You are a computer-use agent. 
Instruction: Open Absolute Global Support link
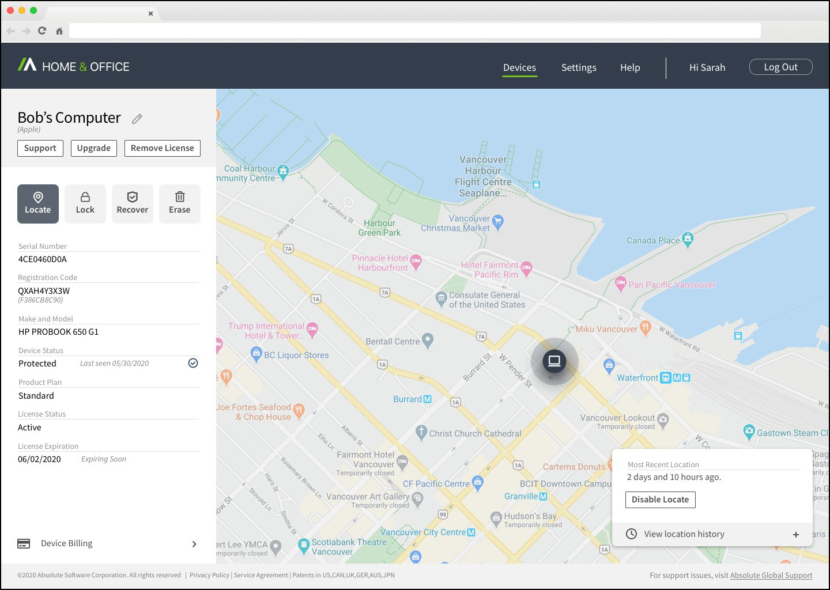coord(771,575)
